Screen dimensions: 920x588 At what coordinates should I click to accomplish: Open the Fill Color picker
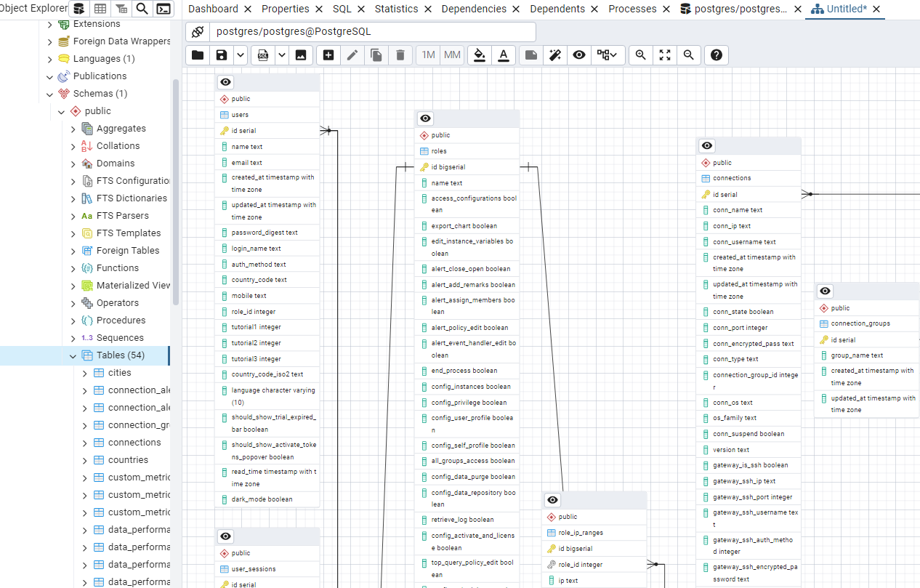coord(479,55)
